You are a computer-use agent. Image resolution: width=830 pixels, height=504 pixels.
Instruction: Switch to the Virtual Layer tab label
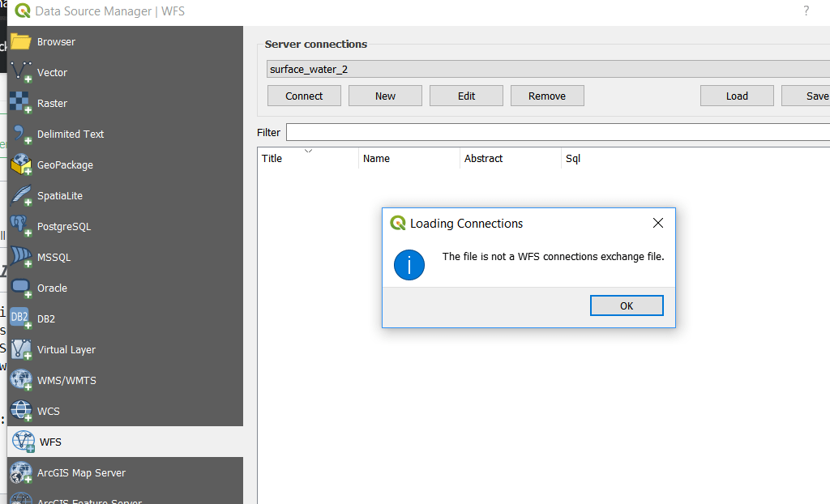click(x=66, y=350)
